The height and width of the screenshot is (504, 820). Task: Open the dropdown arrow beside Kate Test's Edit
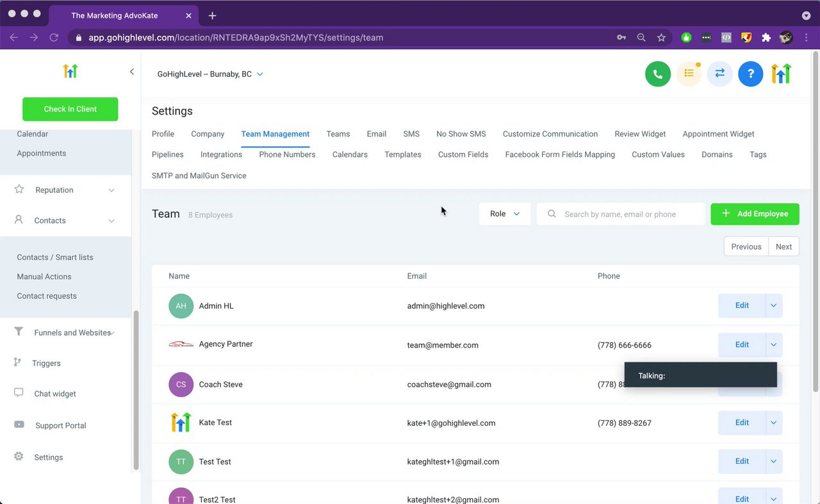774,423
